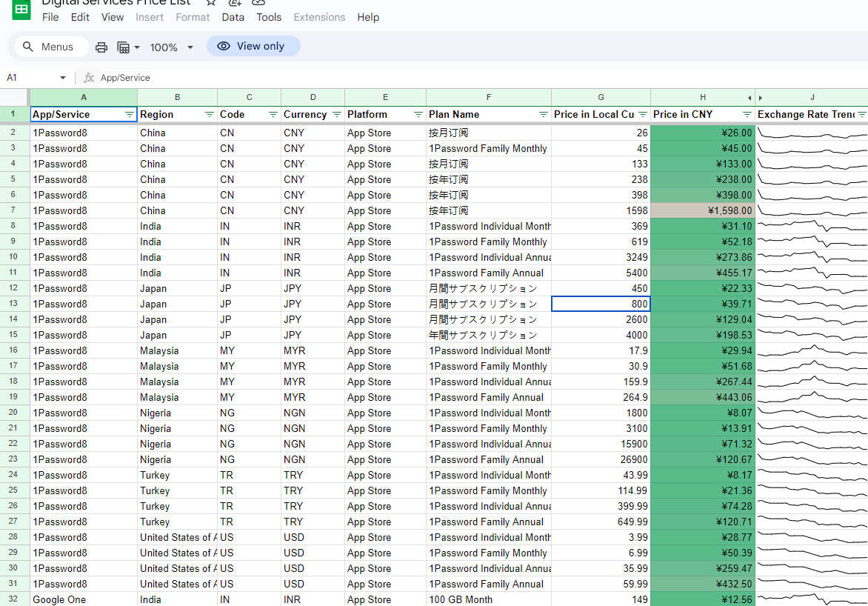868x606 pixels.
Task: Click the Google One cell
Action: (x=84, y=599)
